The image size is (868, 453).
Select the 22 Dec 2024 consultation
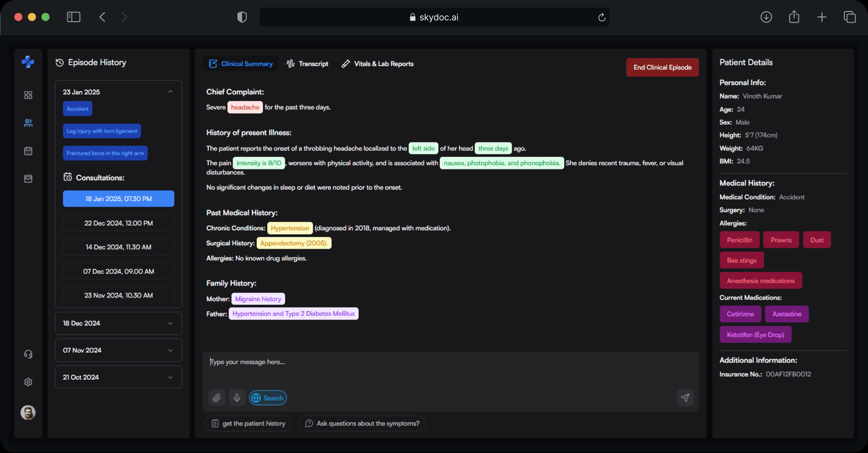[118, 223]
